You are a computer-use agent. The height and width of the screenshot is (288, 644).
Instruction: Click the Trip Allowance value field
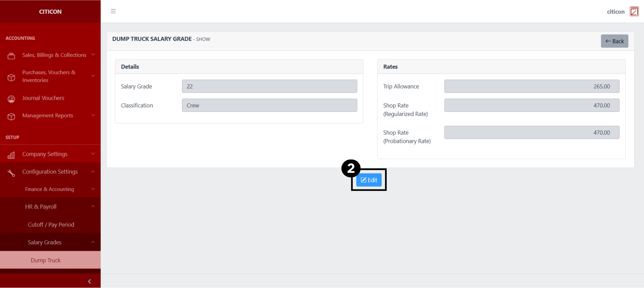coord(531,86)
